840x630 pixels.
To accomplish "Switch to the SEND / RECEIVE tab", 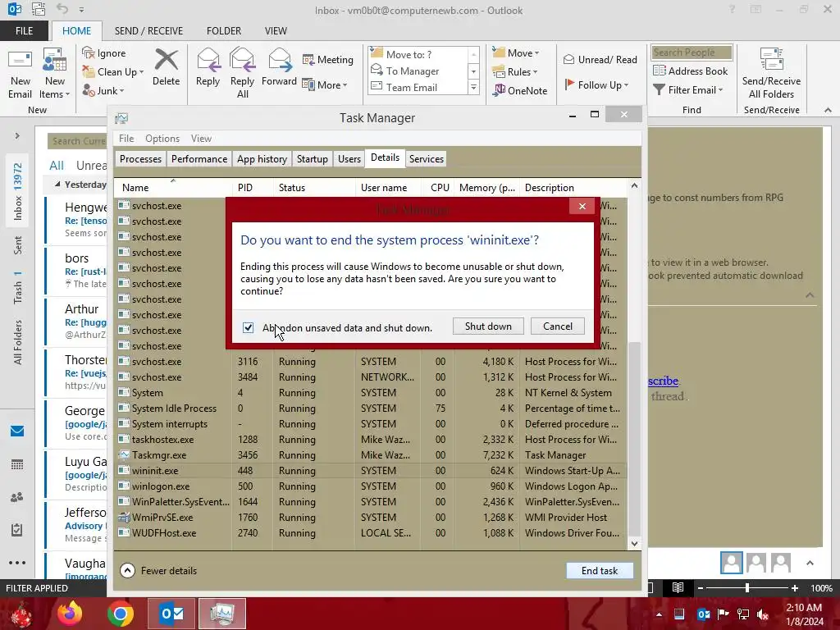I will point(148,31).
